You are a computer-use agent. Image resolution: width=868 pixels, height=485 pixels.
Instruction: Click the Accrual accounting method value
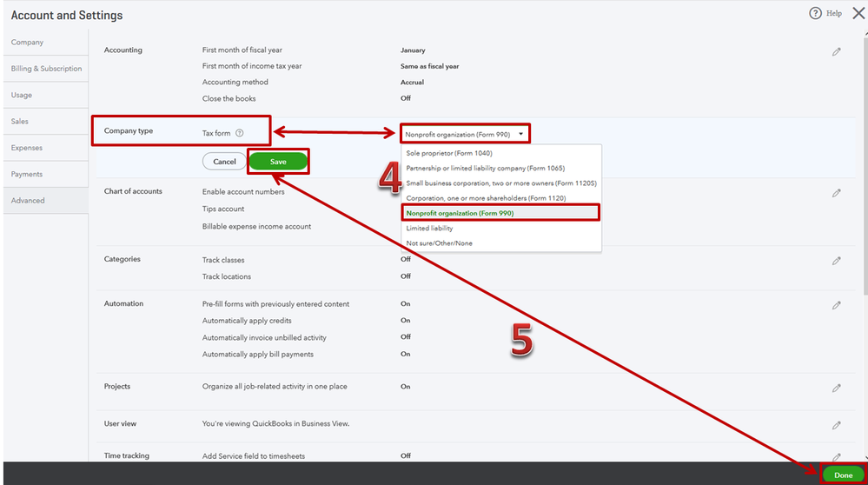click(412, 82)
